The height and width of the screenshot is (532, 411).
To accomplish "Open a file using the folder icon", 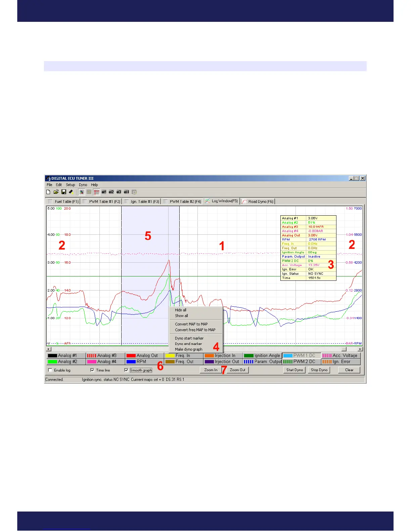I will [56, 192].
